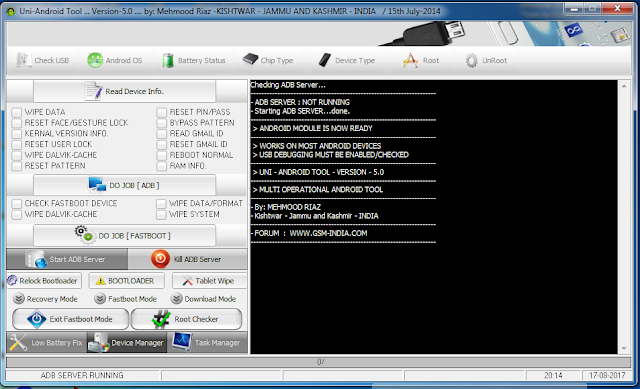Click the 17-08-2017 date in status bar
The height and width of the screenshot is (389, 640).
607,375
